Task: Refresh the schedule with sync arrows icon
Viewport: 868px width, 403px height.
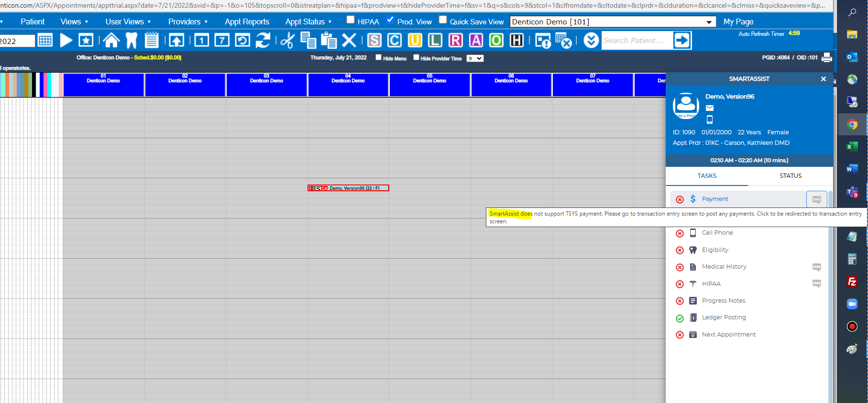Action: click(263, 41)
